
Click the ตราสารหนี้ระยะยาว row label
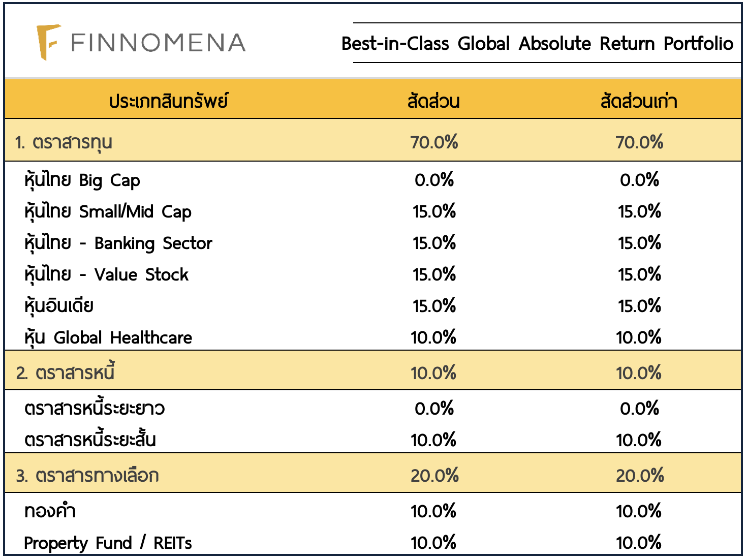click(x=95, y=409)
